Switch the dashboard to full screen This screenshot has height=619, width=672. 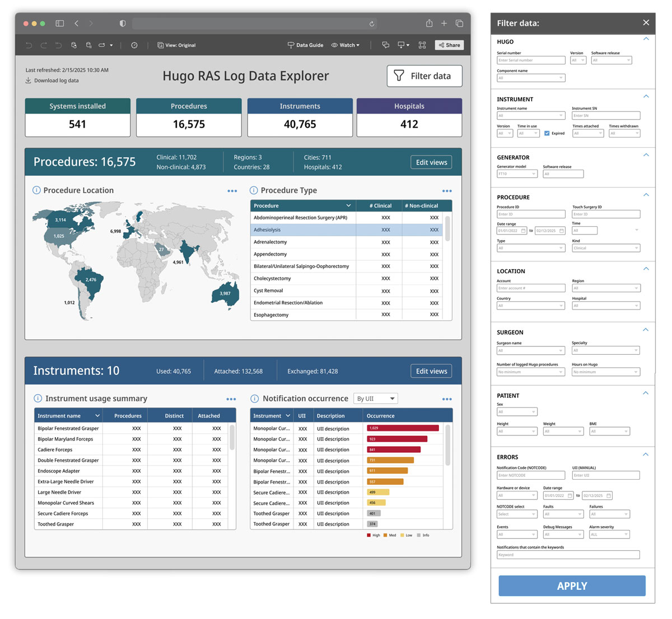click(422, 45)
